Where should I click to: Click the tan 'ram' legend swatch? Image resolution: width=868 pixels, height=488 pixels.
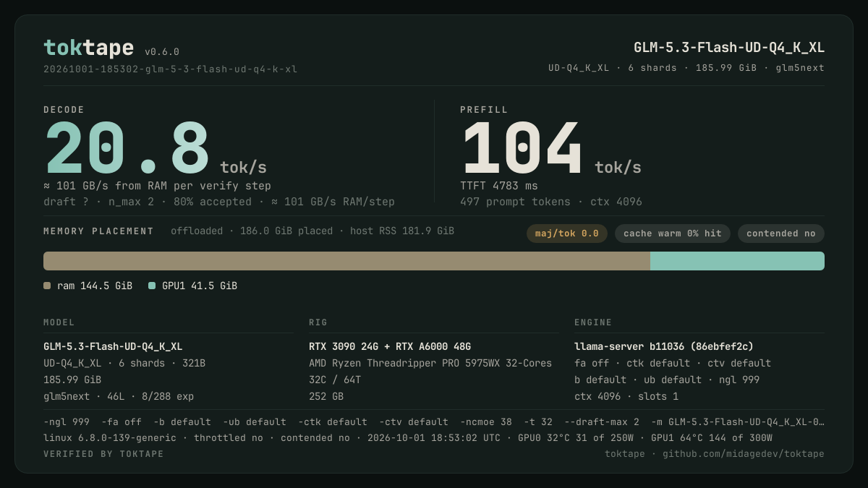[47, 286]
